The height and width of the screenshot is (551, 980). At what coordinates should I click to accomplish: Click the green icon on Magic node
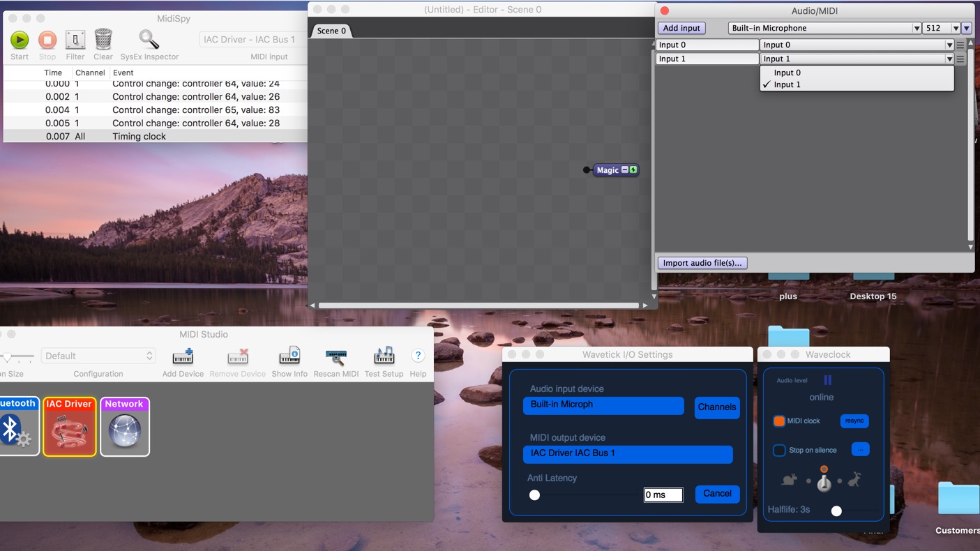pos(633,169)
